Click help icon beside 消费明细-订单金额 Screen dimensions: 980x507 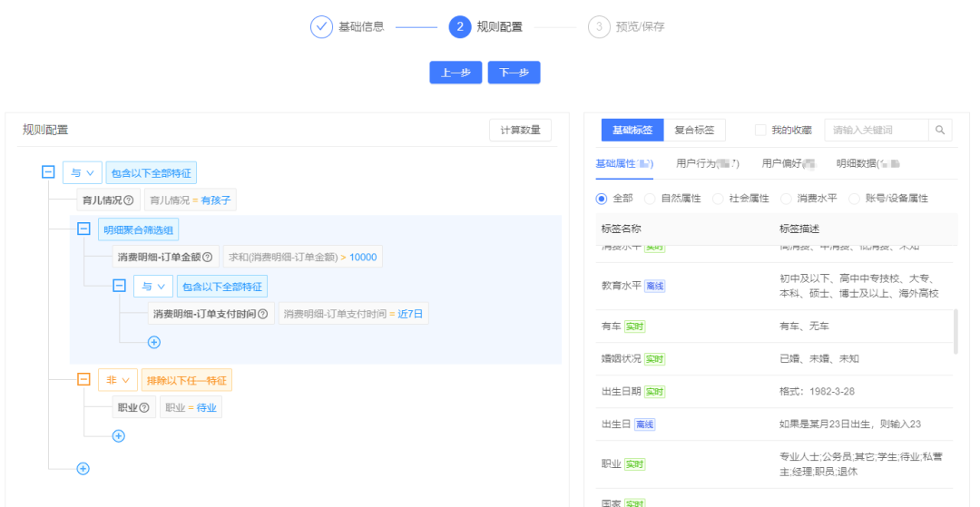(x=208, y=258)
